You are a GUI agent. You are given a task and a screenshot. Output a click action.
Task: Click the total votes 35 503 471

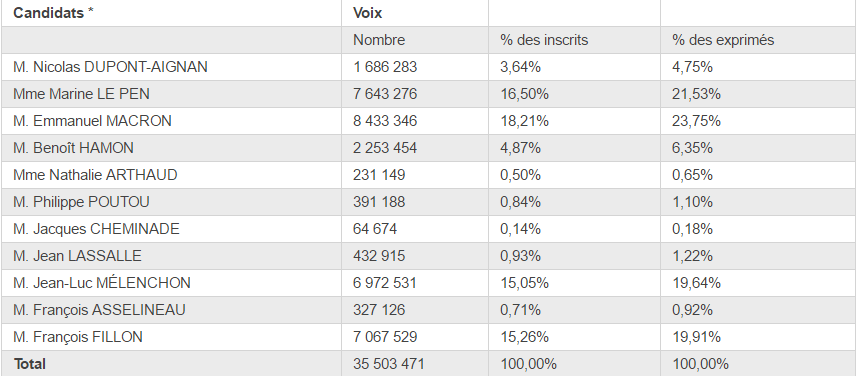click(x=389, y=364)
